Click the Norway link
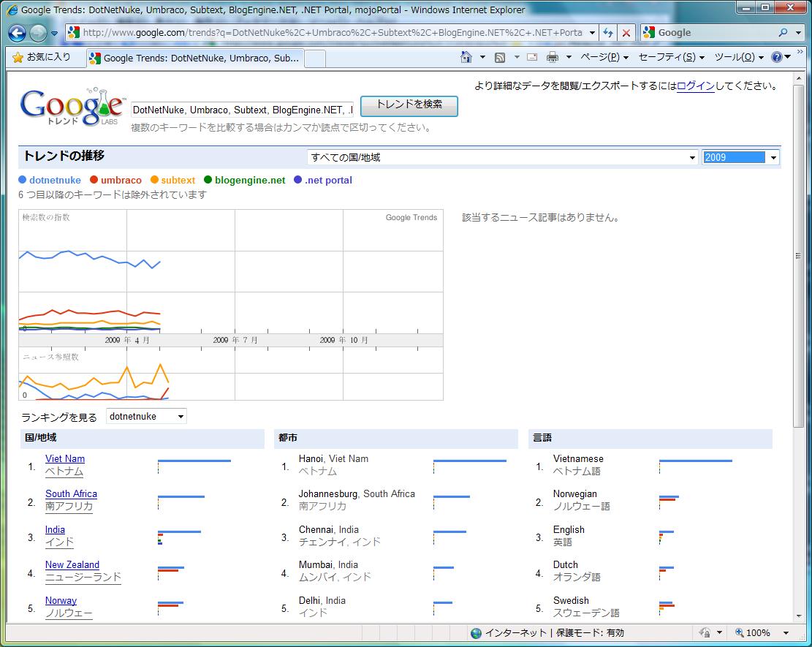The image size is (812, 647). pyautogui.click(x=61, y=600)
